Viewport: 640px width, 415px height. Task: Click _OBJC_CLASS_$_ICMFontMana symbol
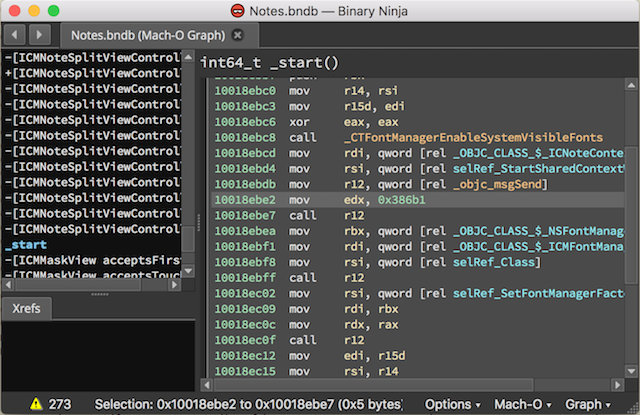click(538, 246)
